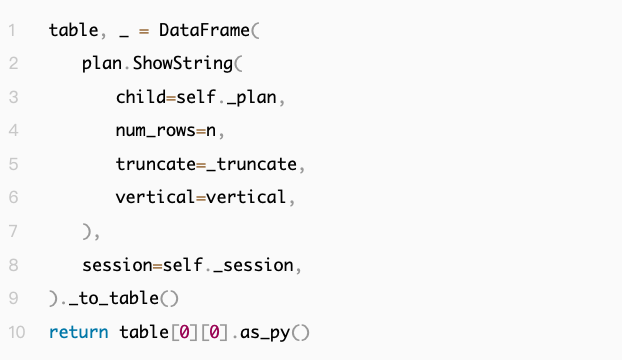Click self._plan on line 3
622x360 pixels.
pos(226,98)
